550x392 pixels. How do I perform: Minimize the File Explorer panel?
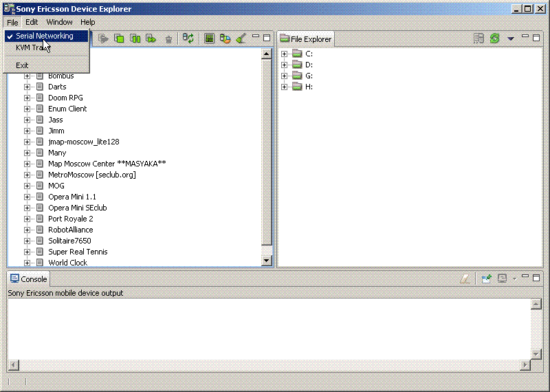pos(525,36)
